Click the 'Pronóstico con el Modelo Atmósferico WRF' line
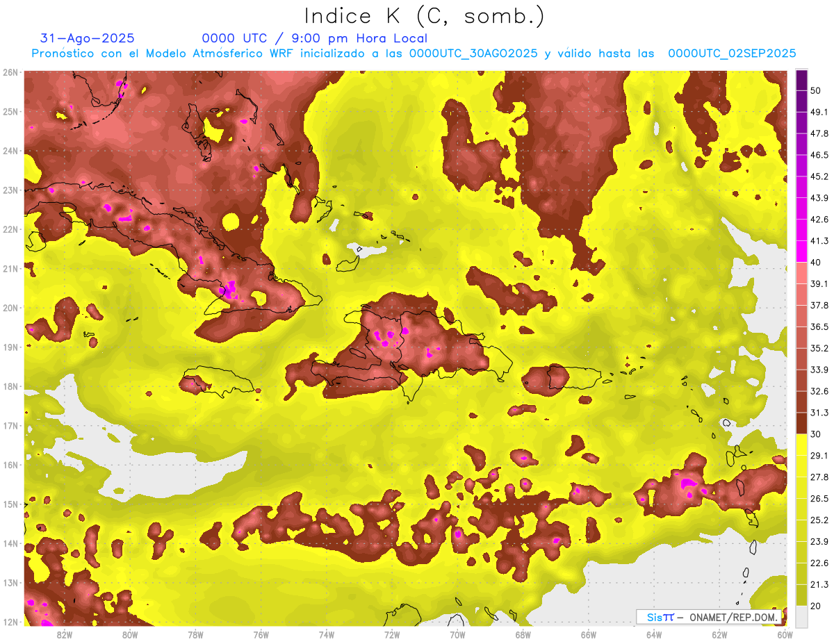 tap(414, 53)
